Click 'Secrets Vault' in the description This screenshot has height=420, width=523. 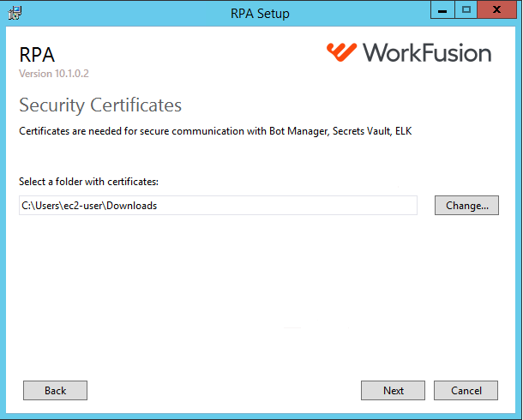pos(361,131)
